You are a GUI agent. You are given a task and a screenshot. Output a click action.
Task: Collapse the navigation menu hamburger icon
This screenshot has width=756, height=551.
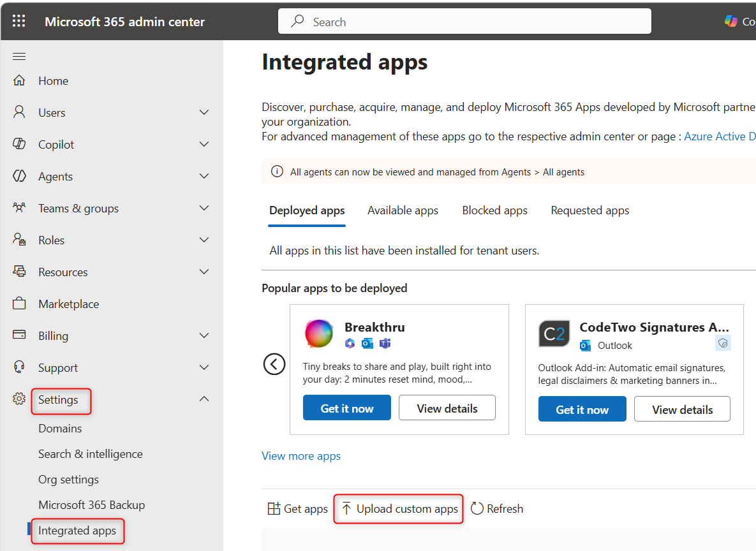[x=19, y=56]
